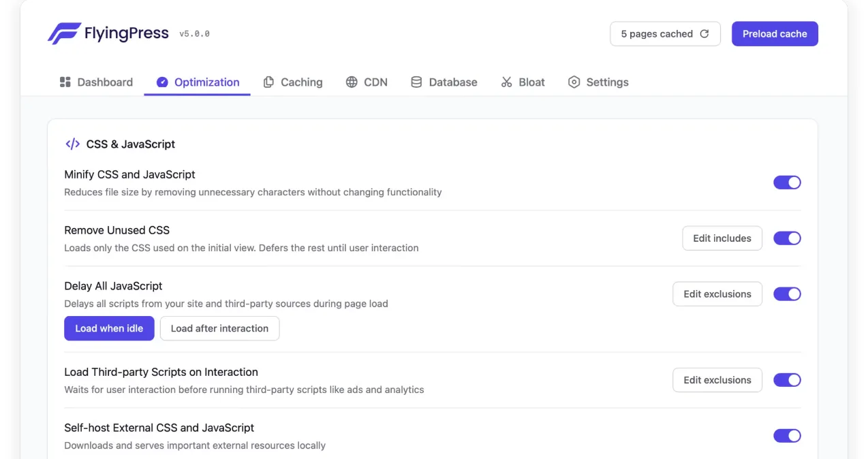This screenshot has width=868, height=459.
Task: Select the Load after interaction option
Action: point(219,328)
